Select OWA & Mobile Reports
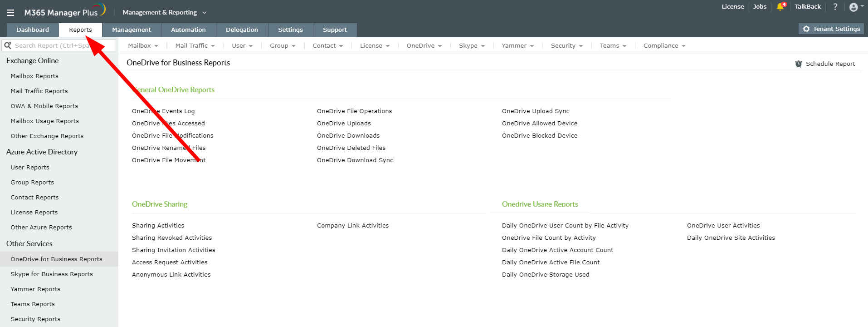The width and height of the screenshot is (868, 327). click(44, 106)
